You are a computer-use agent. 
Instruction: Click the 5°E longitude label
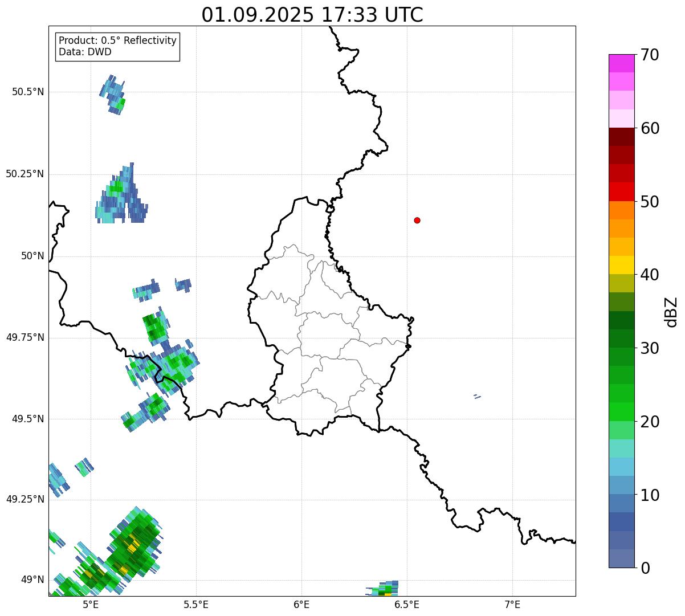coord(91,604)
